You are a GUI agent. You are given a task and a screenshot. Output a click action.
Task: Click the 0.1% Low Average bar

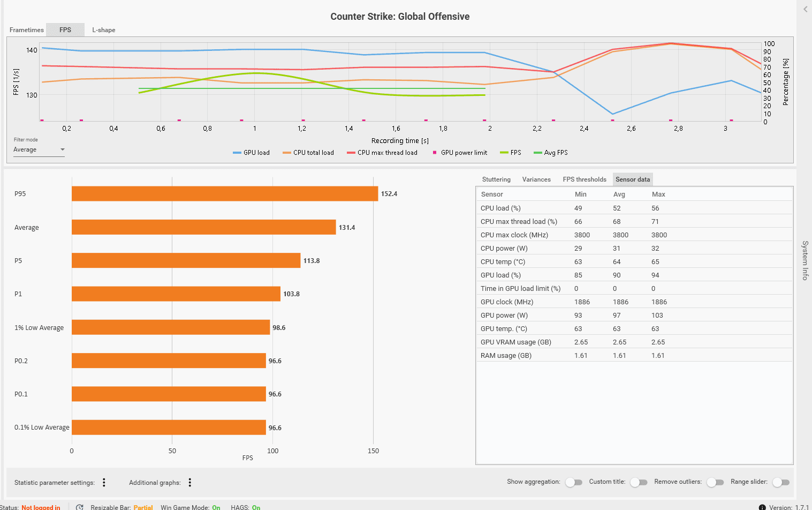click(169, 427)
